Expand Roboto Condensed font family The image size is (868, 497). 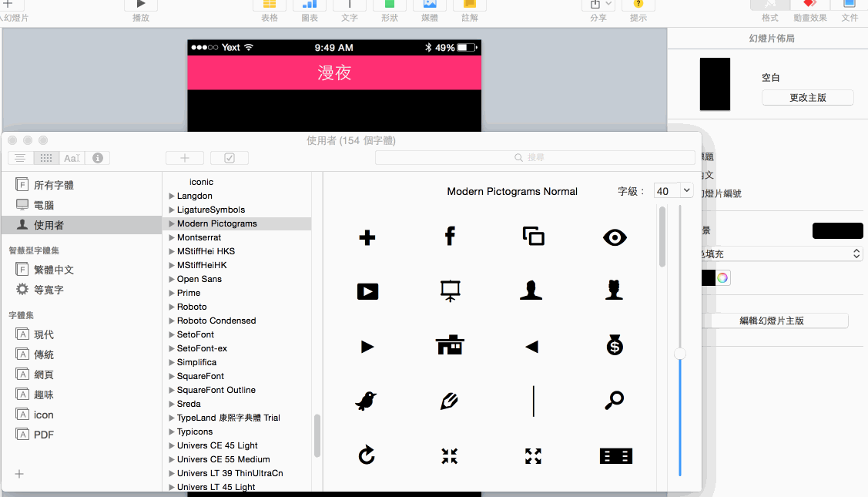172,321
